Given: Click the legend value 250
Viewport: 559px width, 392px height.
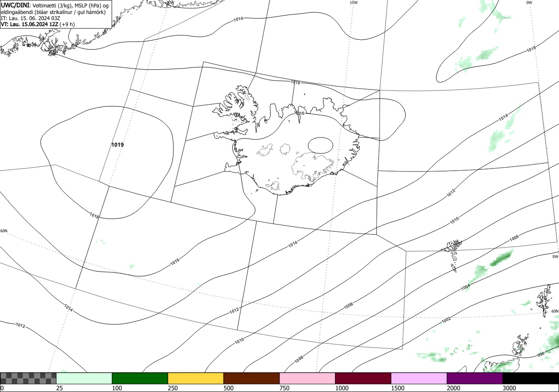Looking at the screenshot, I should 173,388.
